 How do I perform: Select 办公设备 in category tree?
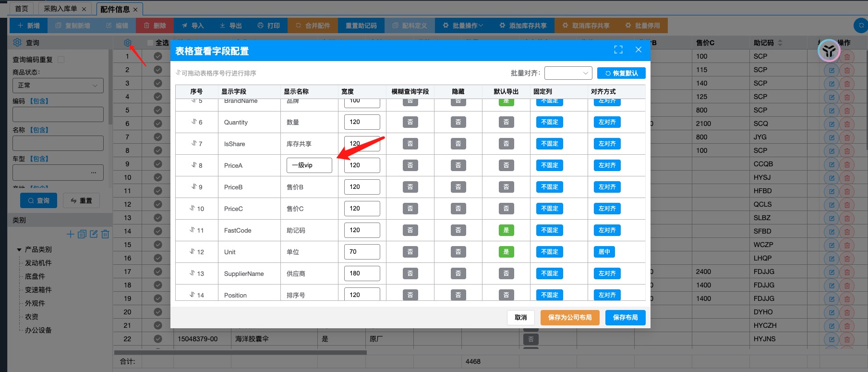coord(38,330)
